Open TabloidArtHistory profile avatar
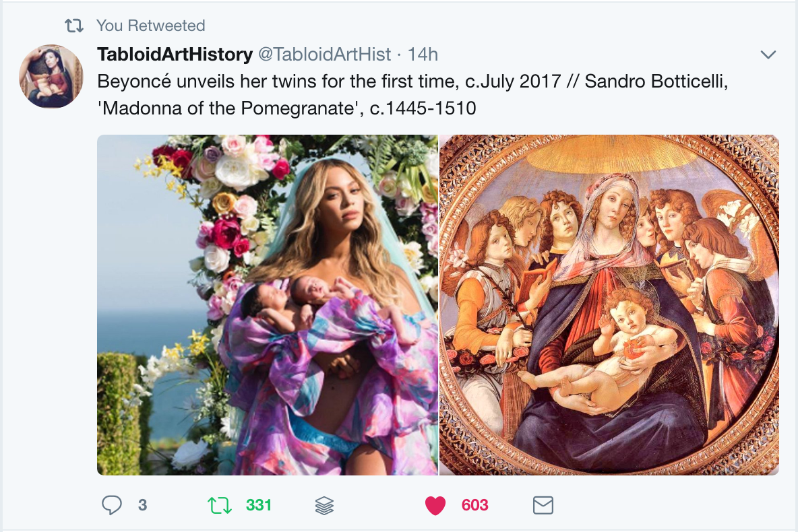 51,76
